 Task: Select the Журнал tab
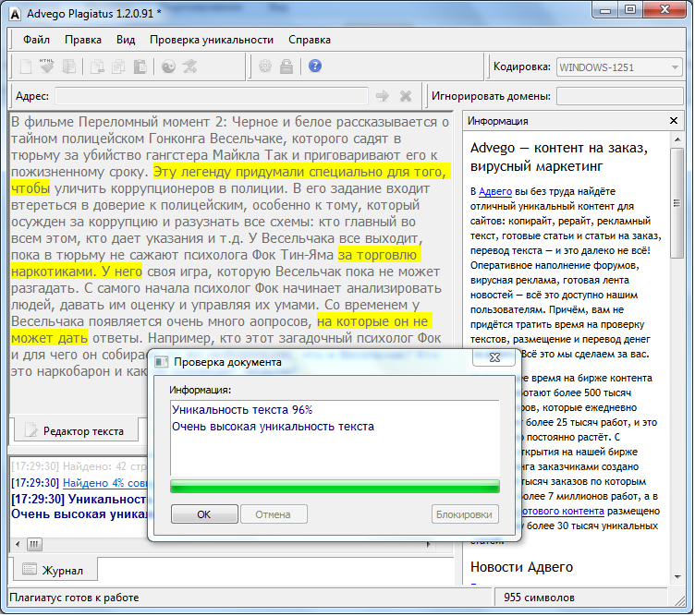coord(54,570)
